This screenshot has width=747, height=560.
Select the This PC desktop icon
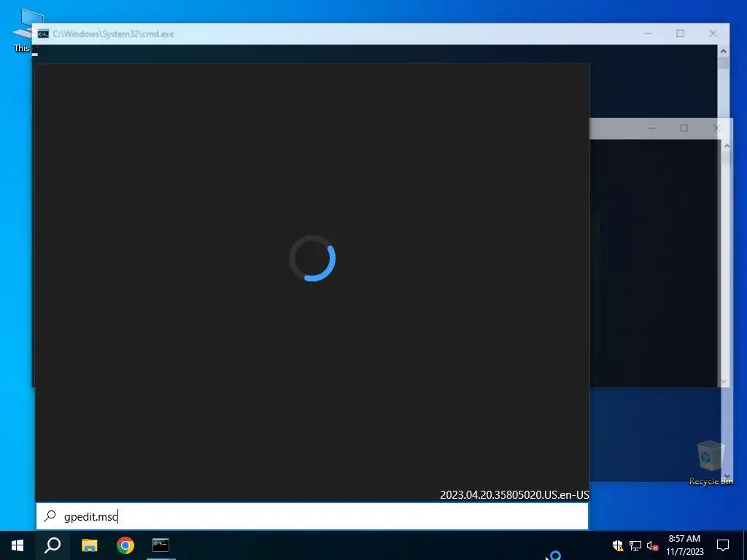27,30
